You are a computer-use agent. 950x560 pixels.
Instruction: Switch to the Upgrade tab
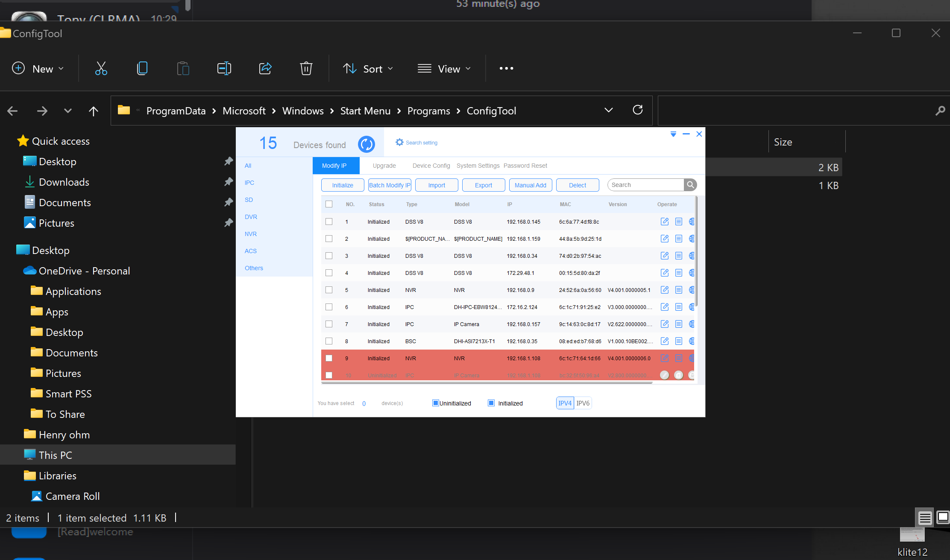click(x=384, y=166)
